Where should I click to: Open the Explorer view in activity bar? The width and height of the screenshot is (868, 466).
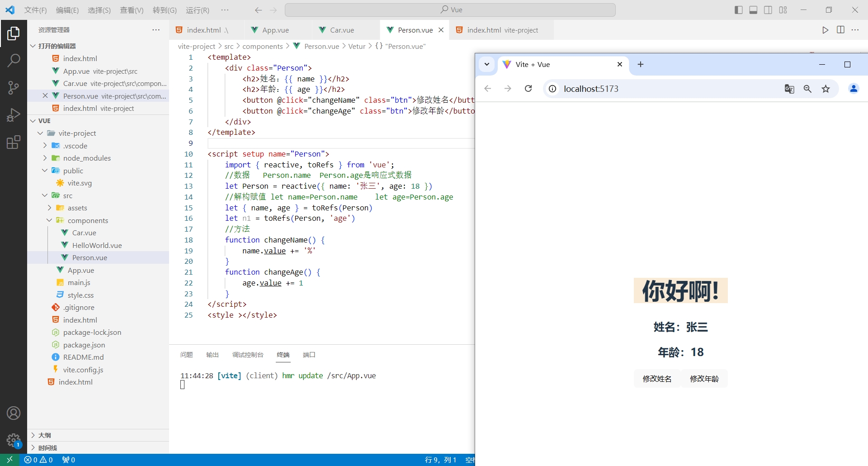(14, 33)
